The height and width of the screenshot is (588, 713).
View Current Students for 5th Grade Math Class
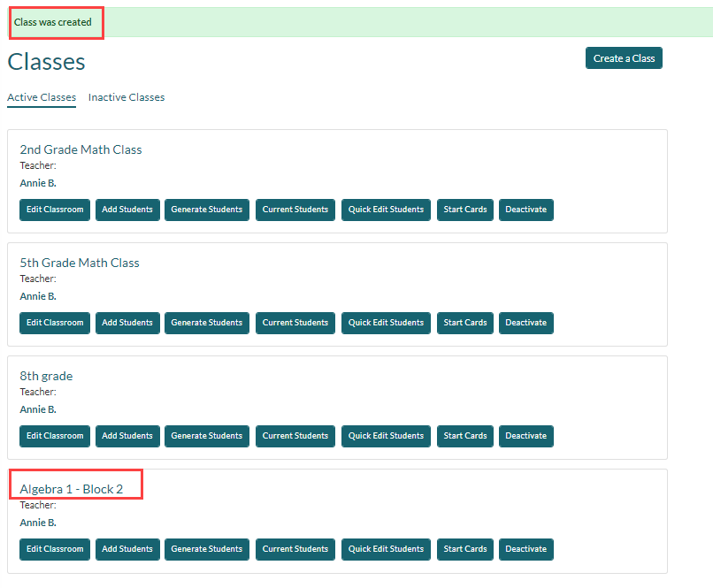click(x=295, y=323)
